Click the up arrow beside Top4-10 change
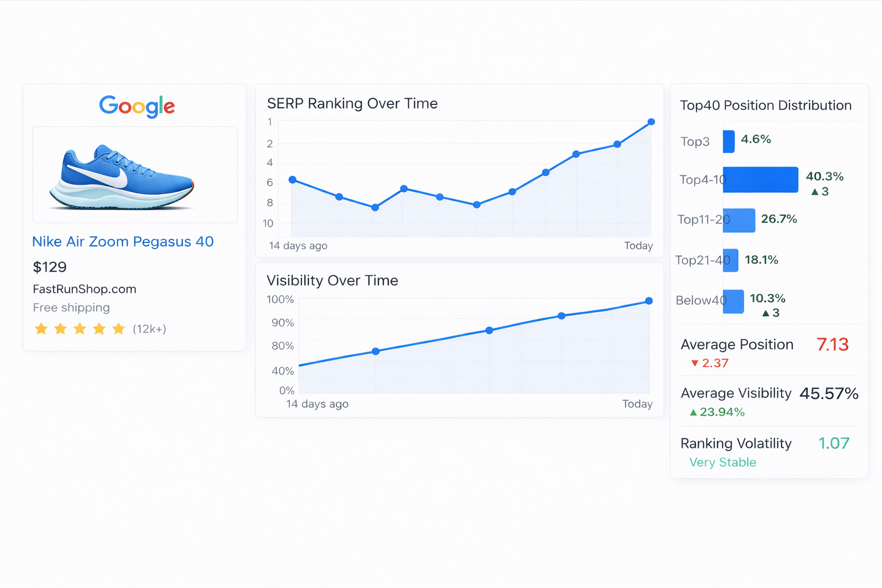Viewport: 882px width, 588px height. 815,192
